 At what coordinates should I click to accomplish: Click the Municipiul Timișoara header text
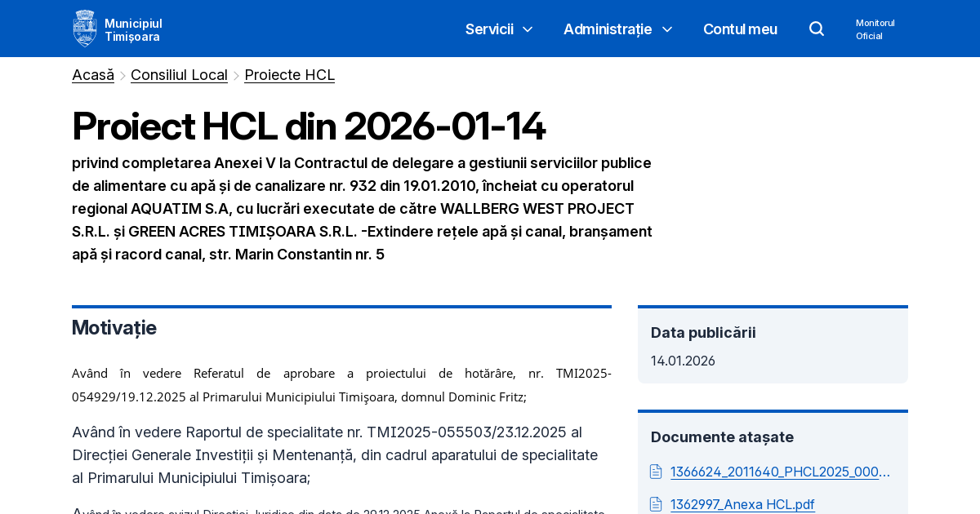click(x=132, y=29)
